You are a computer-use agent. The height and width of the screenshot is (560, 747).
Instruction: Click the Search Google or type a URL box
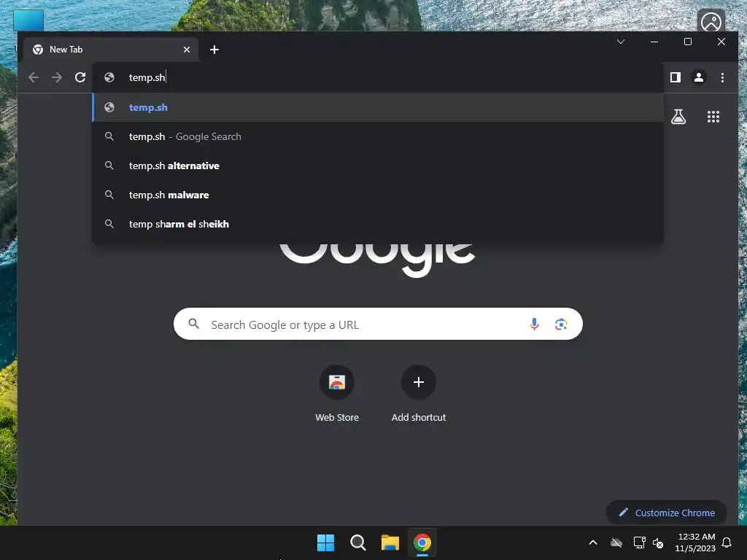(378, 324)
